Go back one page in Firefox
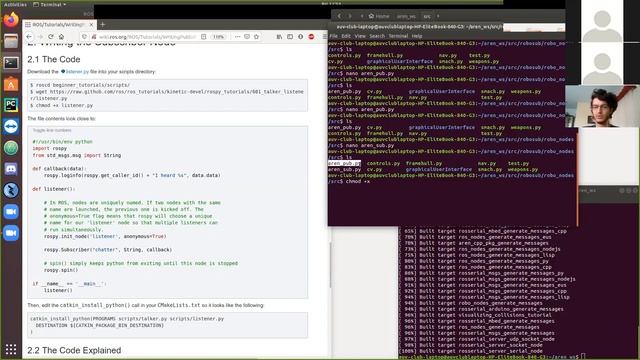The width and height of the screenshot is (640, 360). tap(29, 37)
